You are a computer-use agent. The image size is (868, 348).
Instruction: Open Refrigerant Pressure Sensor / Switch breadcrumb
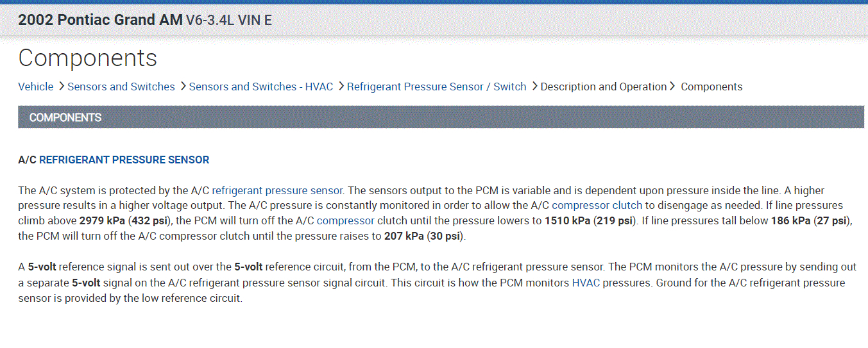click(436, 87)
